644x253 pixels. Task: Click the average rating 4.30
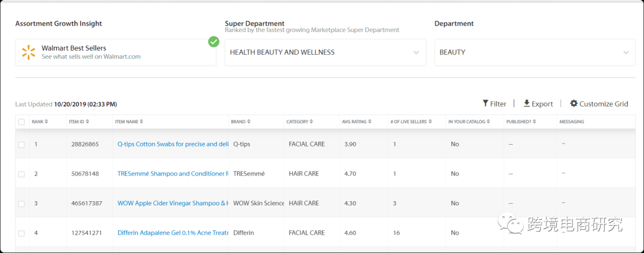tap(351, 204)
